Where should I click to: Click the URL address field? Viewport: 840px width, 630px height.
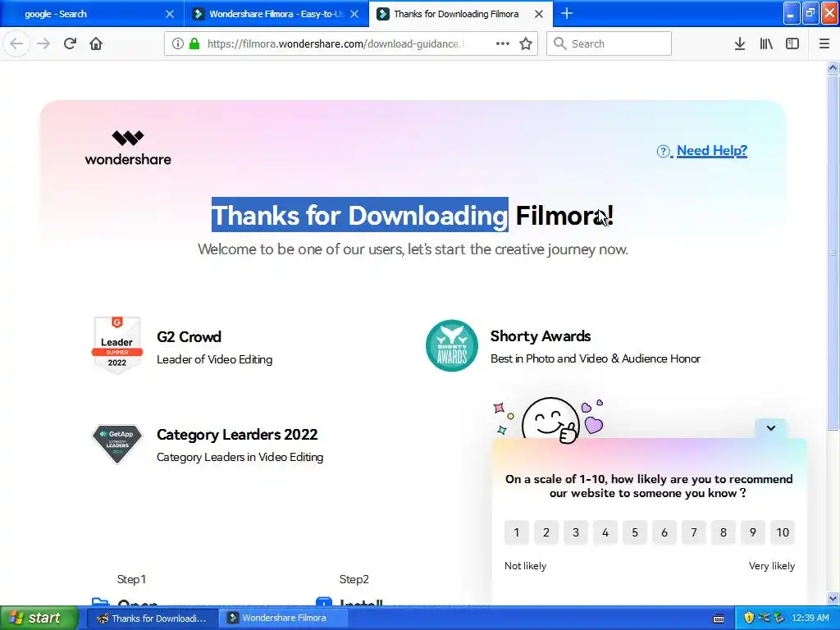[335, 43]
